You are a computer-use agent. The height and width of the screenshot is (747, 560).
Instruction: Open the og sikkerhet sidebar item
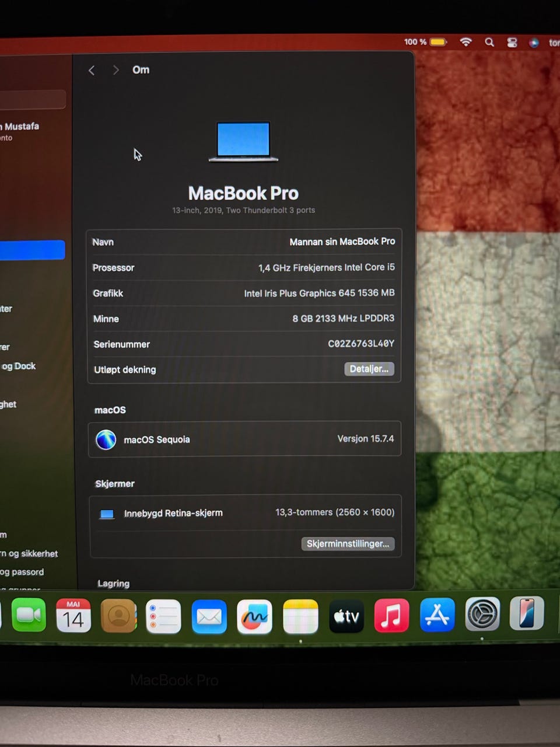click(29, 553)
